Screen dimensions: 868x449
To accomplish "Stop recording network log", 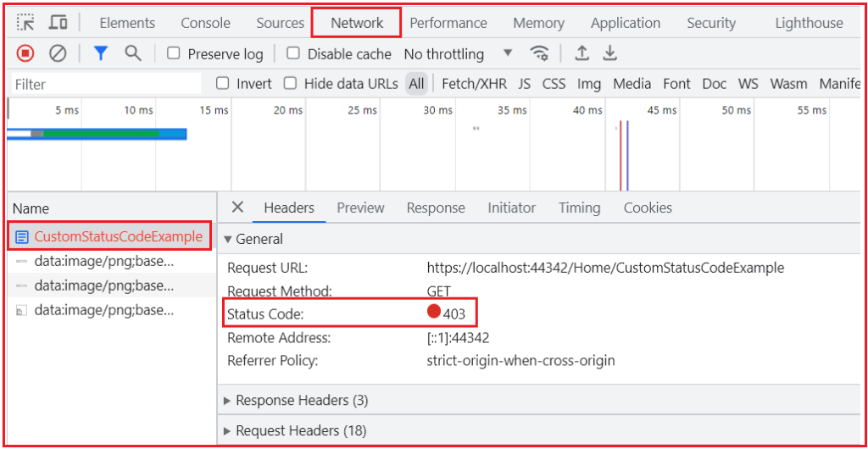I will (25, 53).
